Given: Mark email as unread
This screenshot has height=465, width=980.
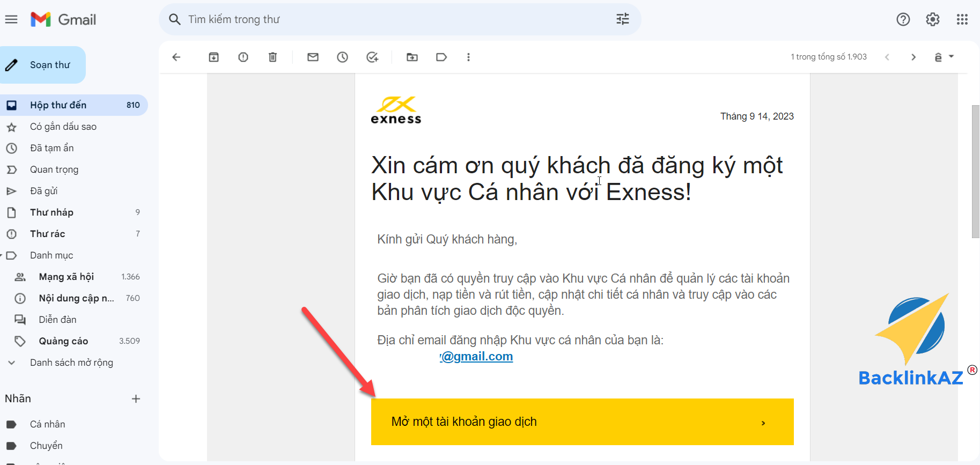Looking at the screenshot, I should point(313,57).
